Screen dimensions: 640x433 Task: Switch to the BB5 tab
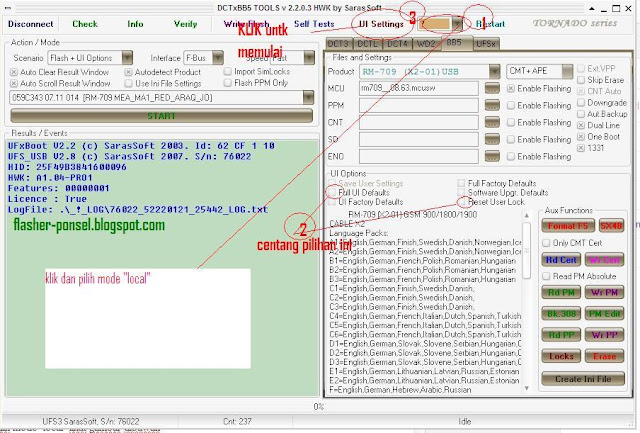click(454, 42)
